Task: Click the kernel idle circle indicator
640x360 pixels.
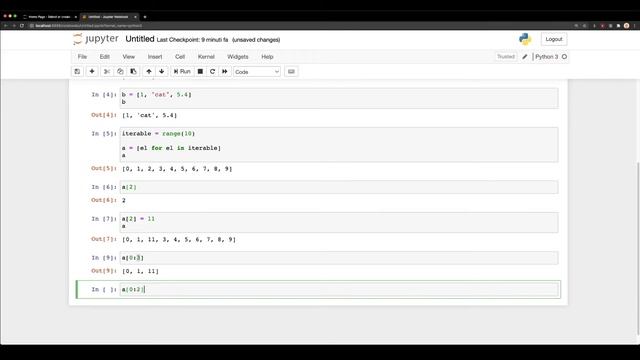Action: [x=564, y=57]
